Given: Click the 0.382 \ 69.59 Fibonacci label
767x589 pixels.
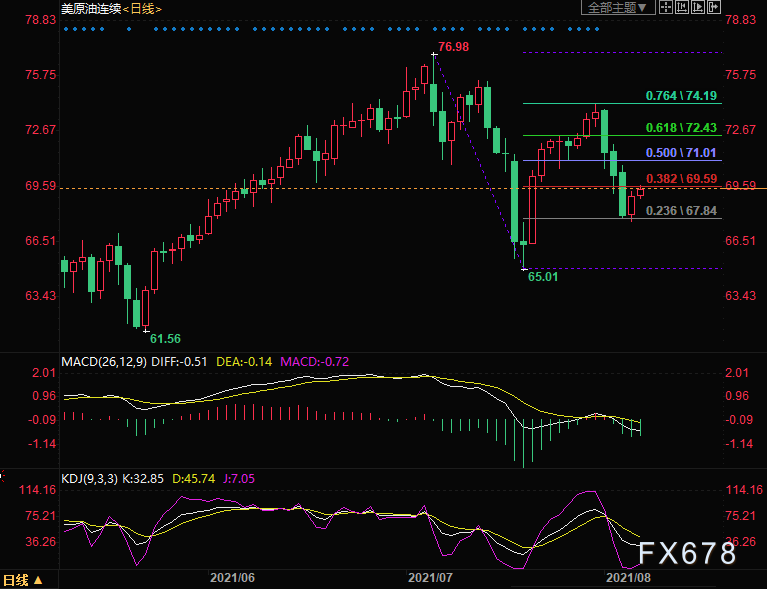Looking at the screenshot, I should point(683,178).
